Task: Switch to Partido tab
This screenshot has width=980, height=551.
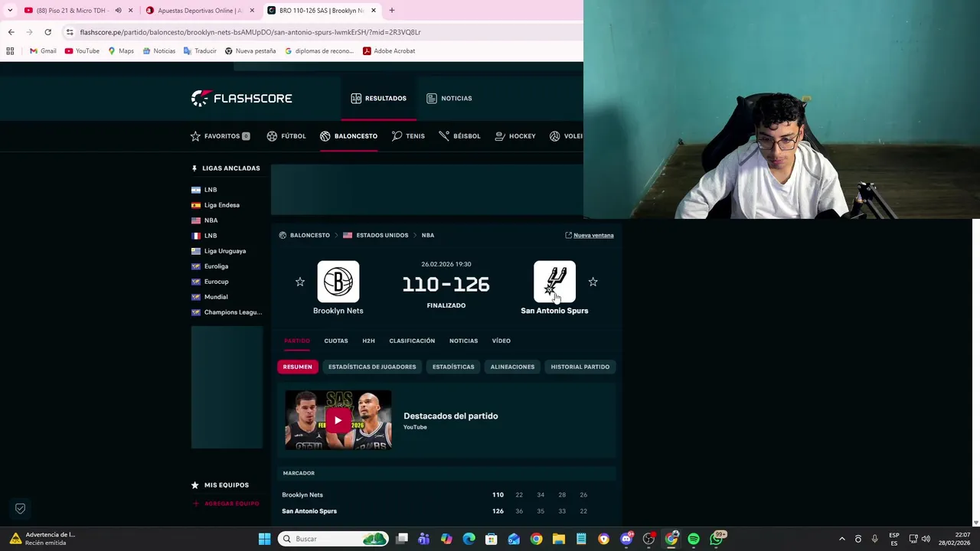Action: 296,341
